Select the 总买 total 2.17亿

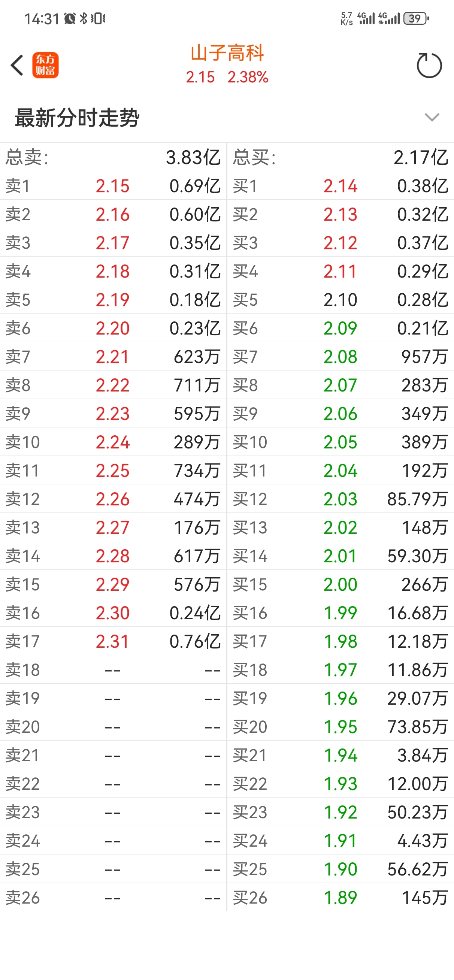421,157
